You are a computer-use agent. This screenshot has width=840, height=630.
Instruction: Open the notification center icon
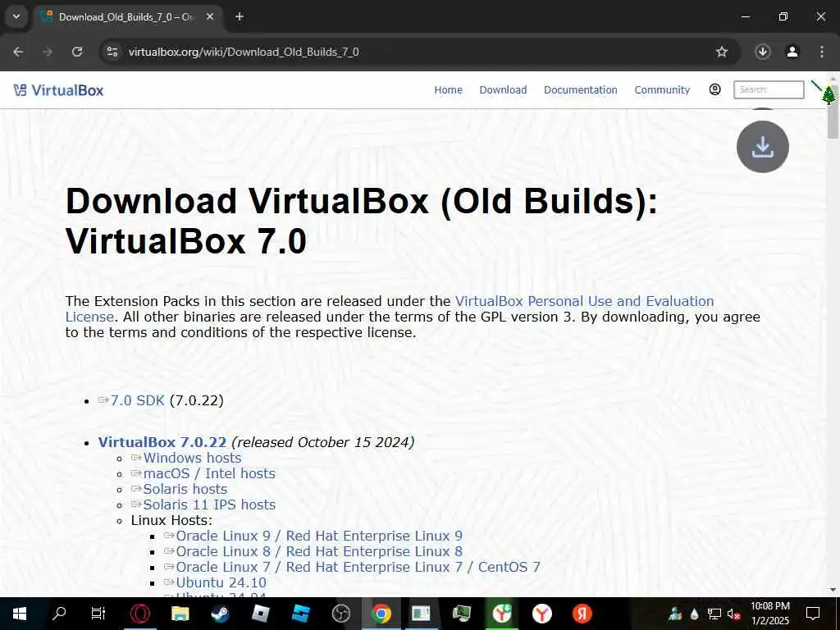point(813,614)
